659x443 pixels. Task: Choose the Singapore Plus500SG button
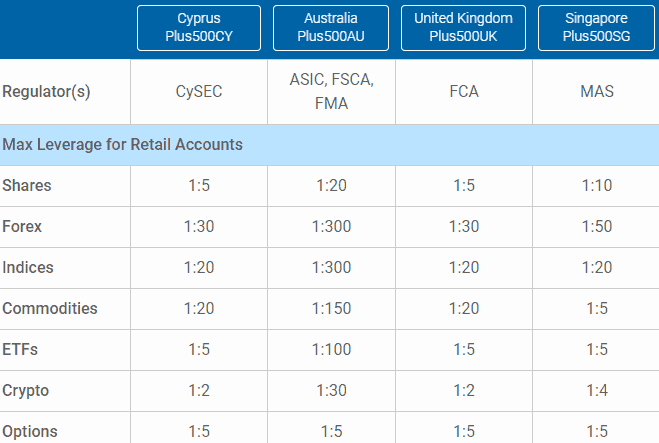[x=596, y=28]
